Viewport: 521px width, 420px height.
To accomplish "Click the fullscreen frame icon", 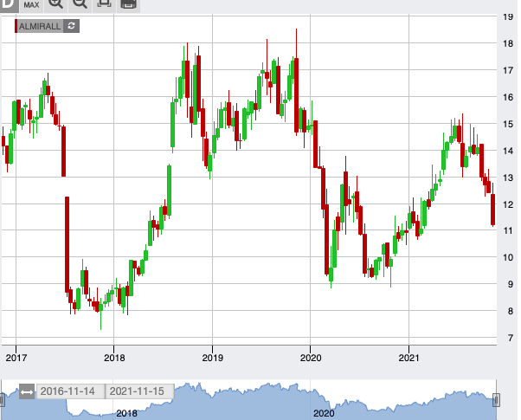I will click(104, 4).
